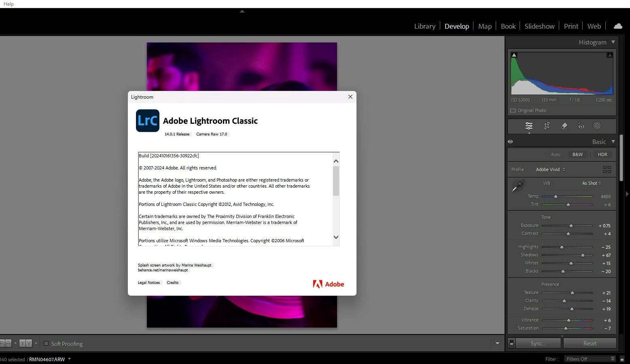The image size is (630, 364).
Task: Switch to the Library module
Action: (x=424, y=26)
